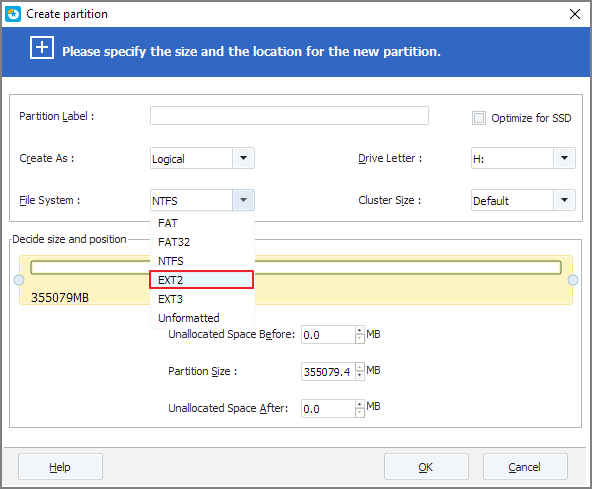Choose FAT from the file system list
This screenshot has width=592, height=489.
[202, 223]
